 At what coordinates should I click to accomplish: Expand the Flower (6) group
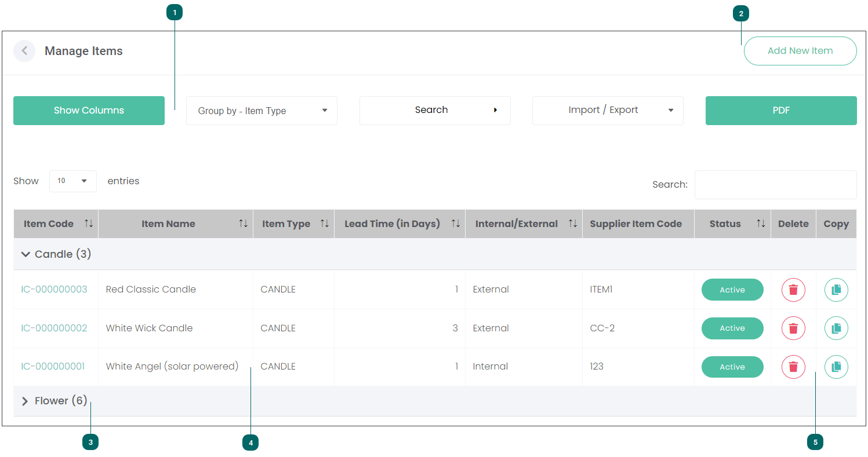(25, 401)
